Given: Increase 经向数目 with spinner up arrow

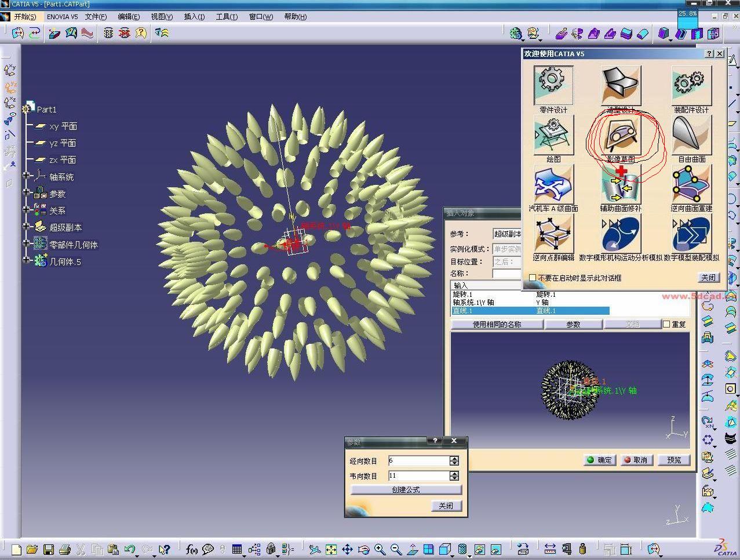Looking at the screenshot, I should (454, 458).
